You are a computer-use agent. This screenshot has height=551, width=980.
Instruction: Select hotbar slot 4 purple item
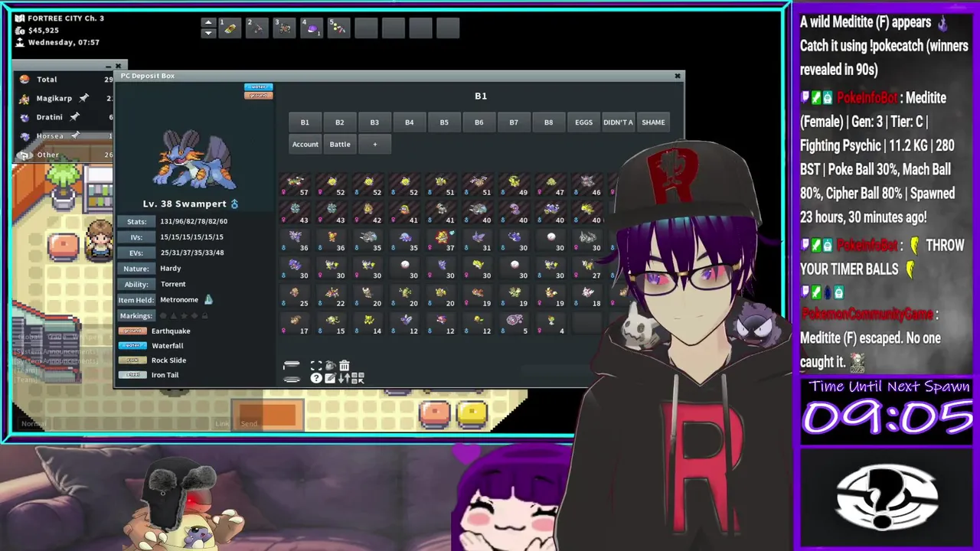click(312, 28)
